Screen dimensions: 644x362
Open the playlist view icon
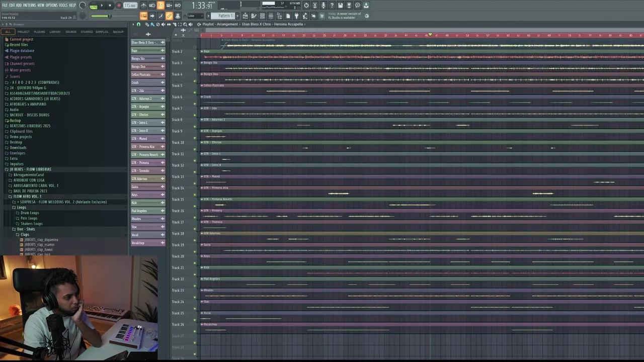point(245,16)
